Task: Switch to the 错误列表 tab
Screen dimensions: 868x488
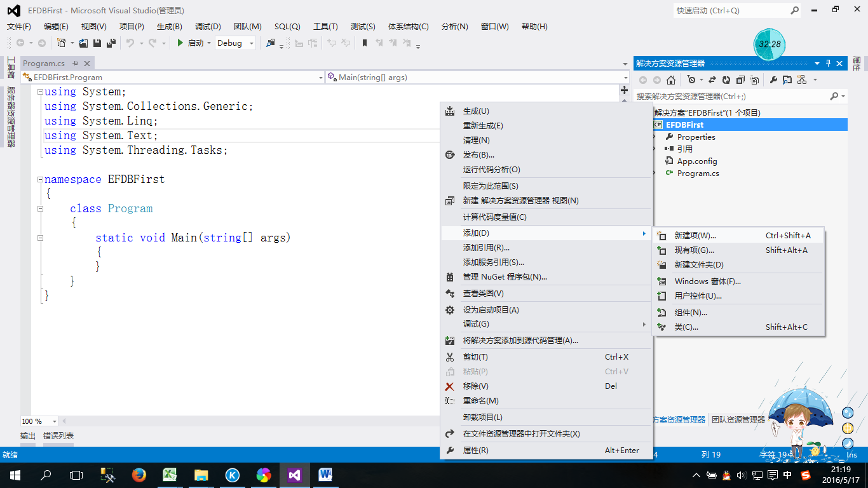Action: coord(58,435)
